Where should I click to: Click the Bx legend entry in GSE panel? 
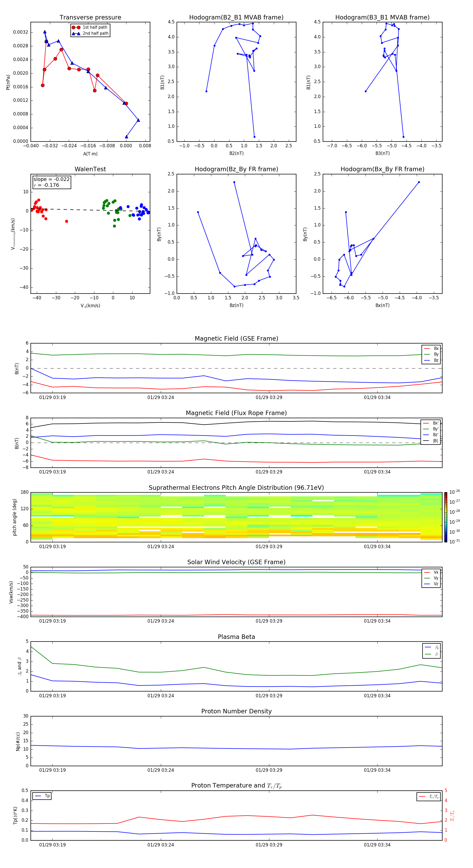pos(431,349)
